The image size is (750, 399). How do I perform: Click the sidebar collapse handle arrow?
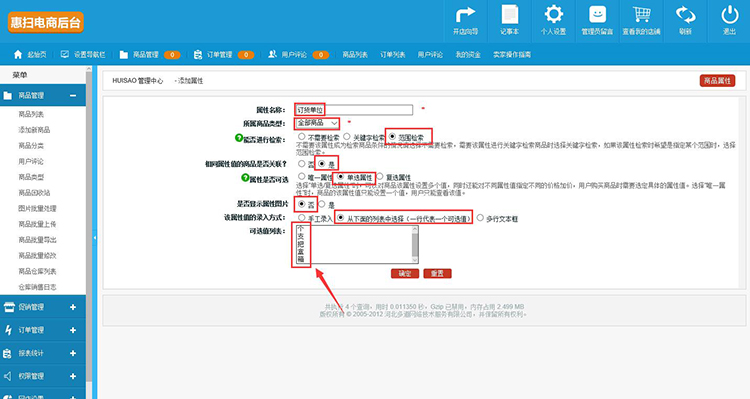(95, 237)
